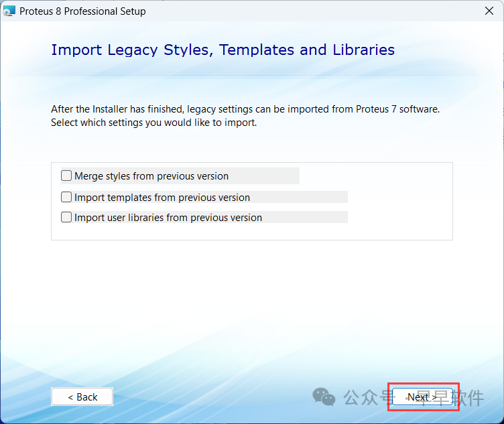Check Import user libraries from previous version
The image size is (504, 424).
(x=66, y=217)
